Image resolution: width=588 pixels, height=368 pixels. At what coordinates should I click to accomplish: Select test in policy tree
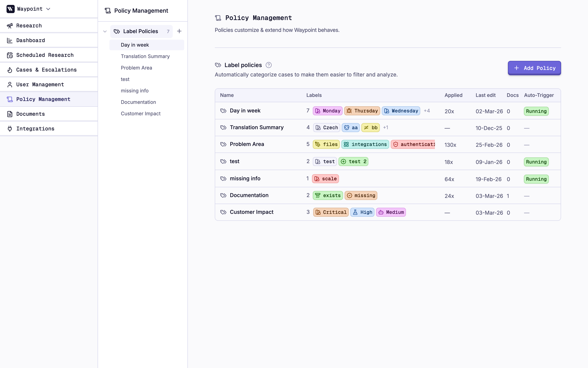[147, 79]
